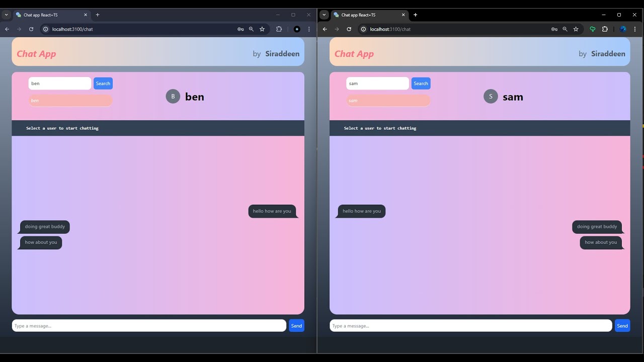Click 'how about you' bubble in left chat
Screen dimensions: 644x362
tap(41, 242)
